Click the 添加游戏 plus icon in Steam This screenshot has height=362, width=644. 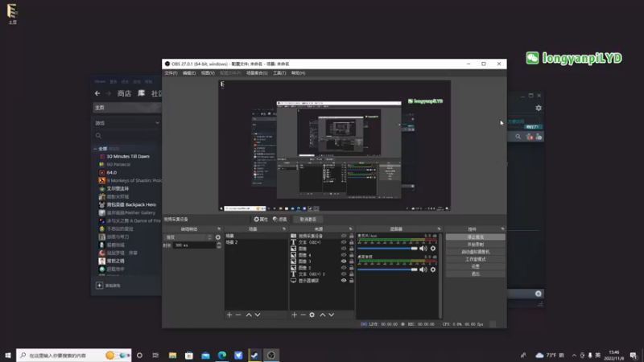[99, 286]
